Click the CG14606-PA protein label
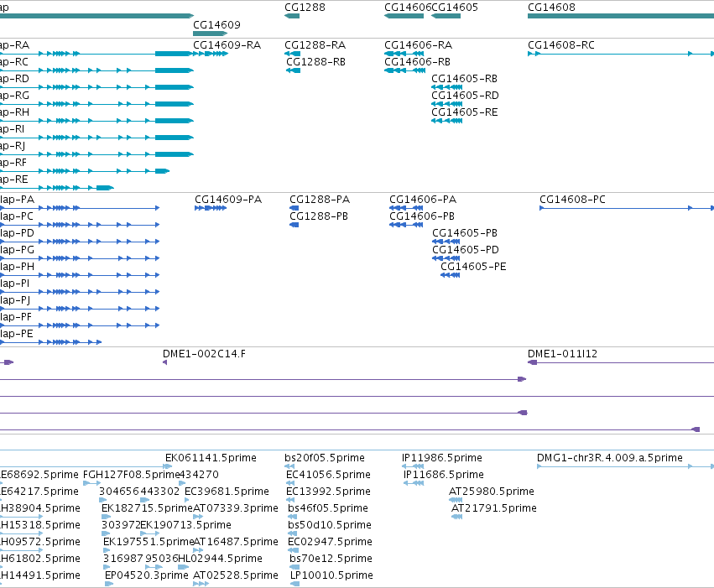Viewport: 714px width, 588px height. click(x=423, y=200)
